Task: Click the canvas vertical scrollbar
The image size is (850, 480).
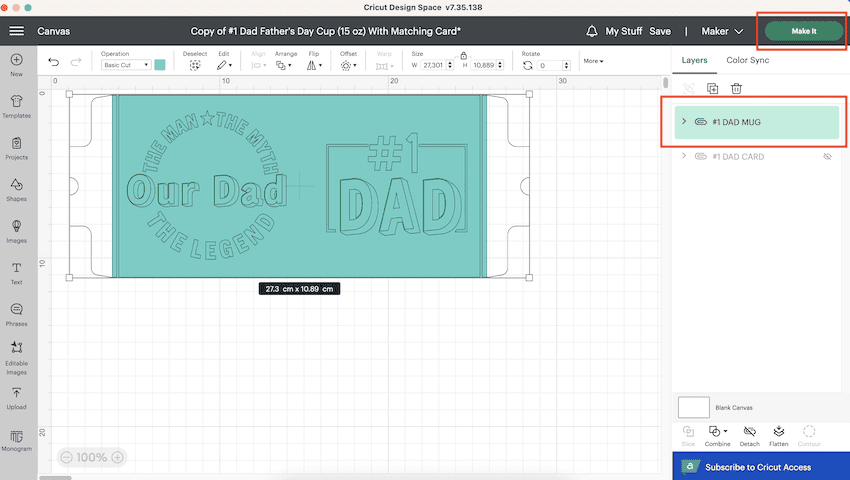Action: (666, 83)
